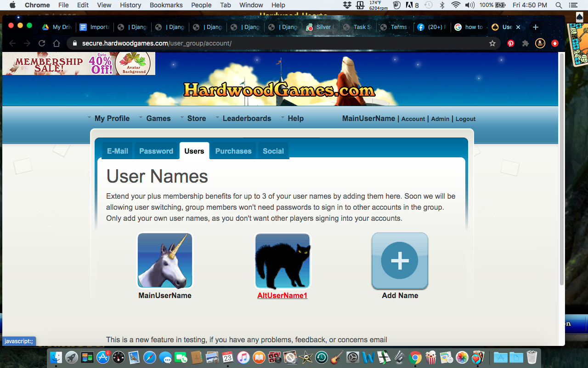The width and height of the screenshot is (588, 368).
Task: Click the Dropbox menu bar icon
Action: coord(347,5)
